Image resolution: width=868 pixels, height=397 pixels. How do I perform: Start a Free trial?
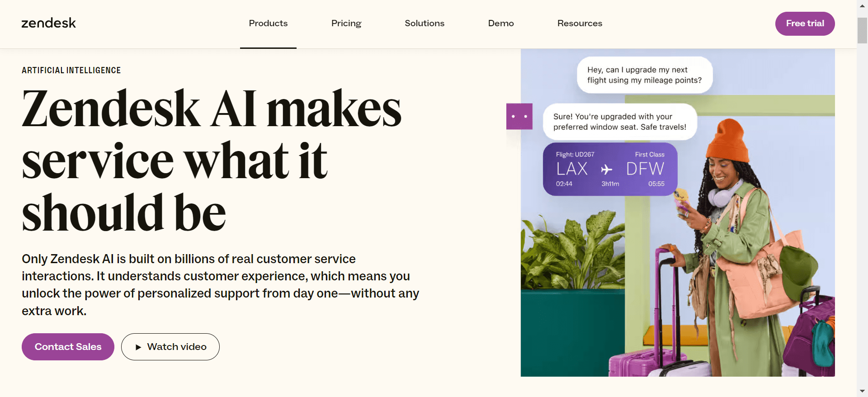[805, 24]
